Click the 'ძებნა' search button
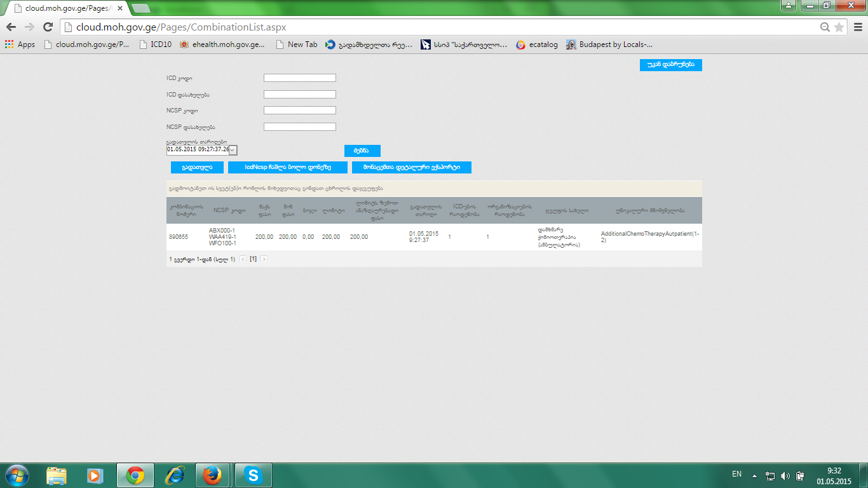868x488 pixels. [x=362, y=151]
